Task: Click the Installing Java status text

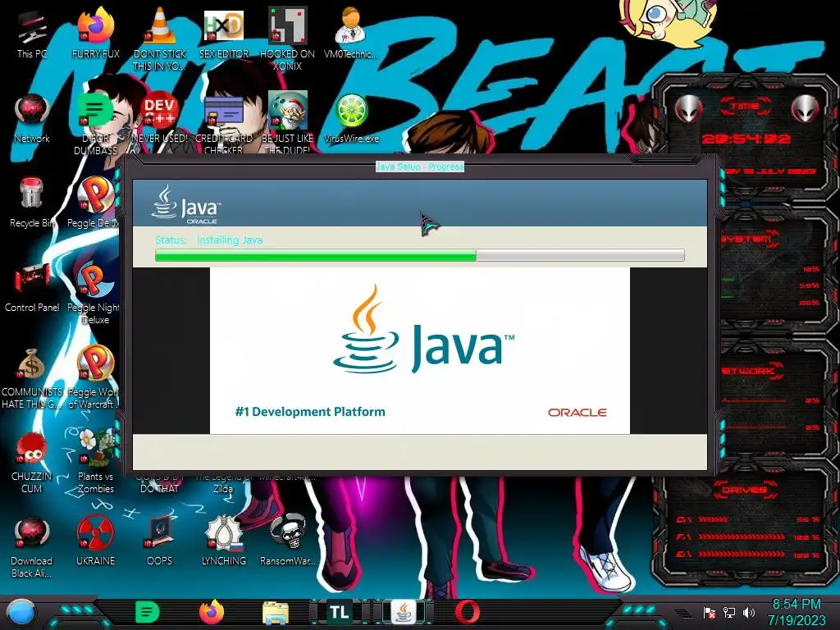Action: tap(230, 240)
